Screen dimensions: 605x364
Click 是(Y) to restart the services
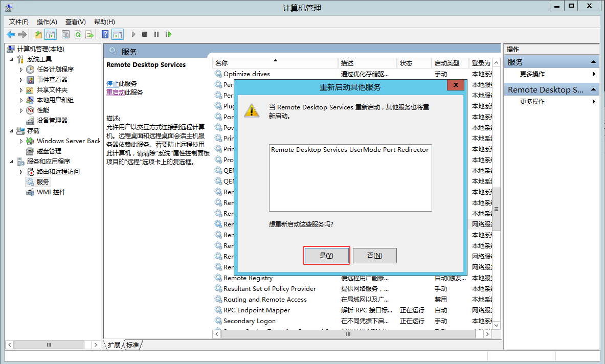[x=326, y=256]
